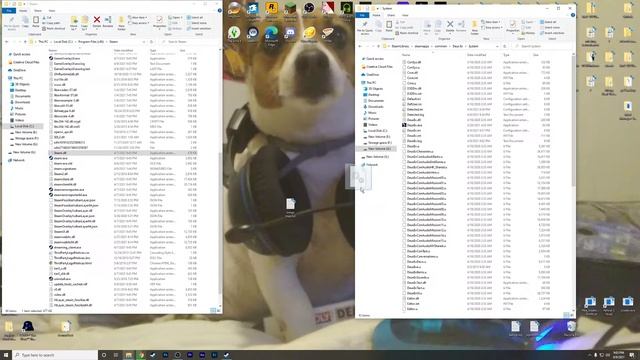
Task: Expand Easy access dropdown in System window
Action: [492, 27]
